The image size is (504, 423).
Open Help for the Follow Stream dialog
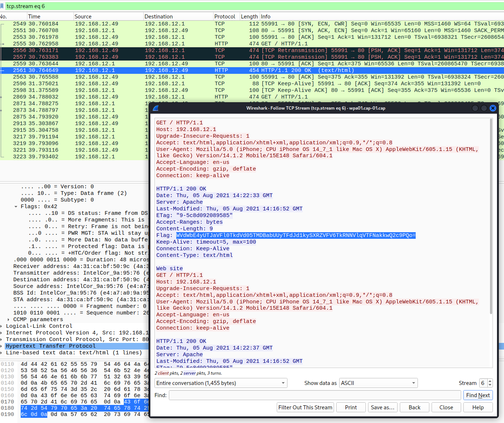(x=478, y=407)
